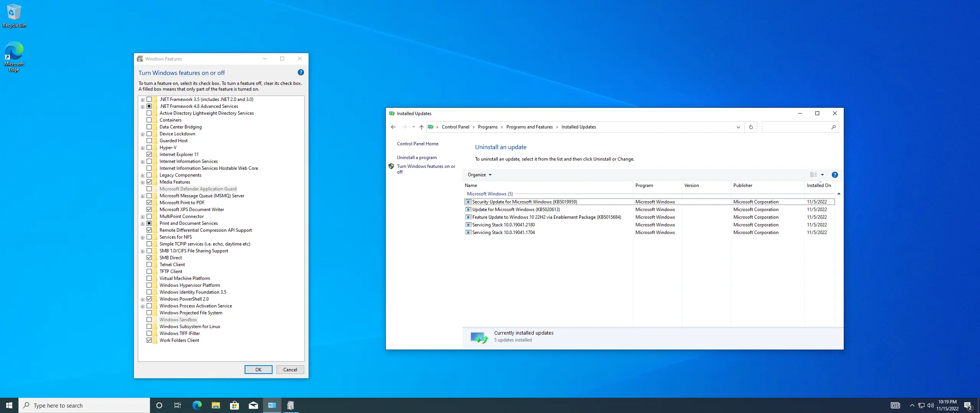Viewport: 980px width, 413px height.
Task: Click the search magnifier icon in Installed Updates
Action: [x=833, y=127]
